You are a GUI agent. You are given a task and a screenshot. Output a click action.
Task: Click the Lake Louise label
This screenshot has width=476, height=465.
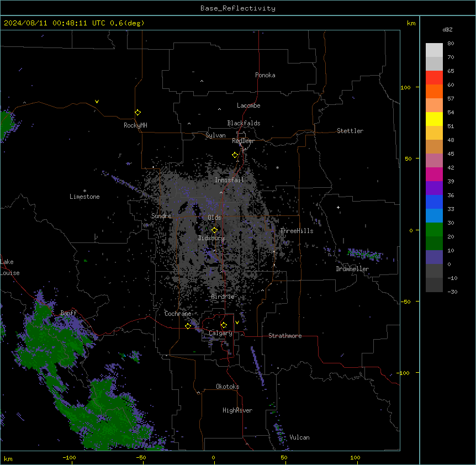[x=10, y=267]
